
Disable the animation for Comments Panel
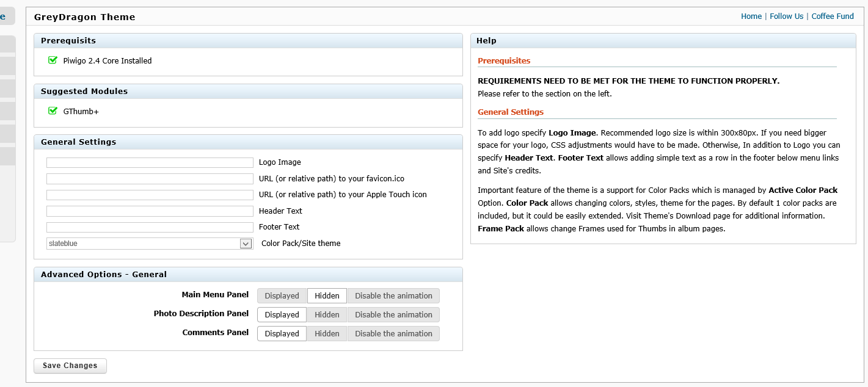393,334
